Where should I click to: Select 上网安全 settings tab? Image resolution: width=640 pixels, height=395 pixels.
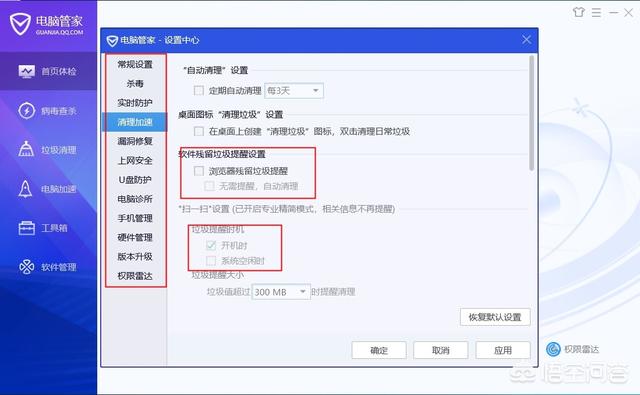[135, 160]
